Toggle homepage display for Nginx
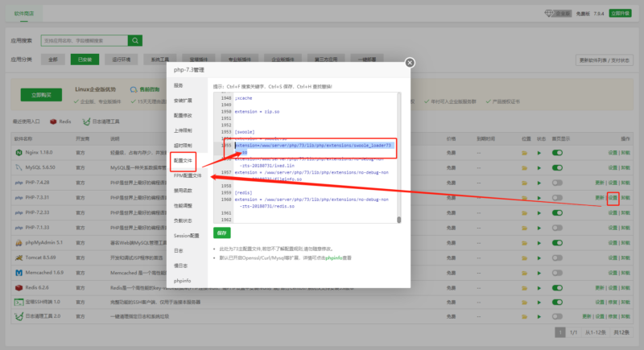The image size is (644, 350). pyautogui.click(x=557, y=152)
